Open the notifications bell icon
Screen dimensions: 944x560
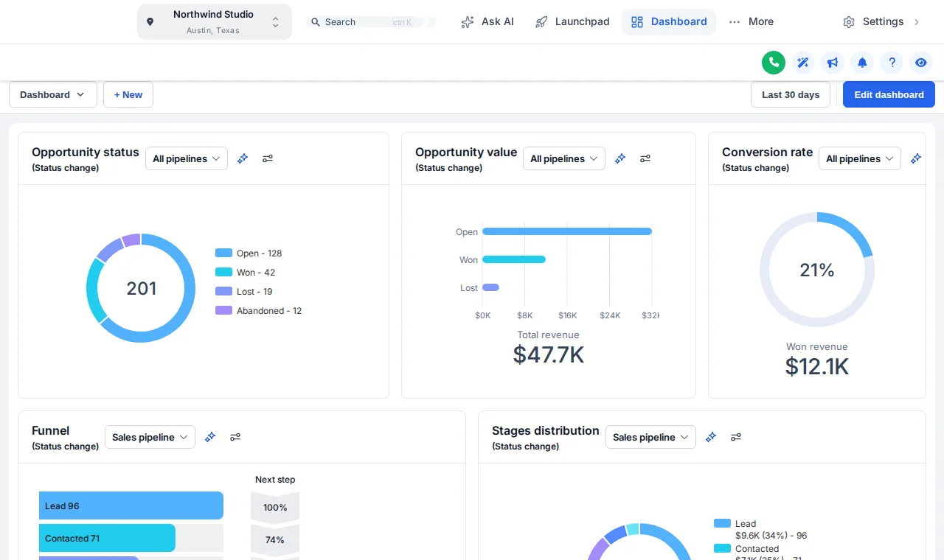(862, 63)
